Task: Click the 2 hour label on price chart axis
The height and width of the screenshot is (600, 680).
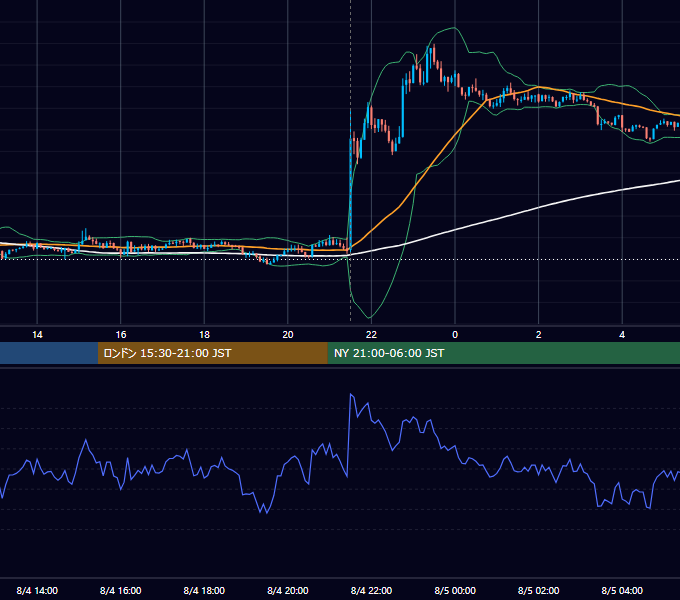Action: (x=539, y=335)
